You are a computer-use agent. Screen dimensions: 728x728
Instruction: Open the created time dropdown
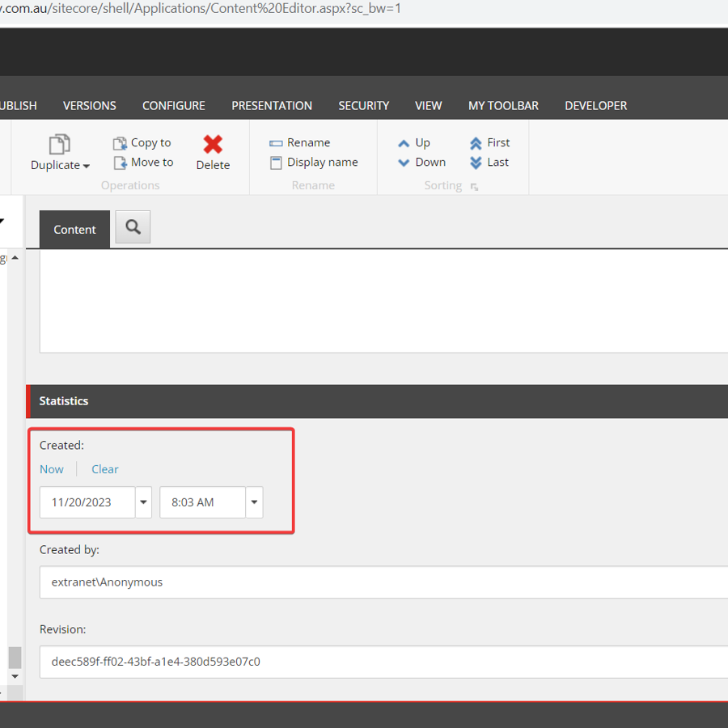point(255,502)
